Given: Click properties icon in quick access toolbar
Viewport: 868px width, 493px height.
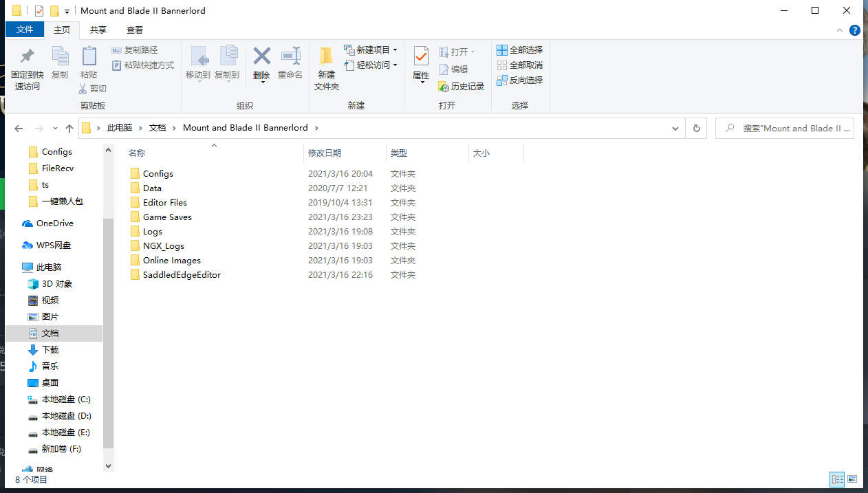Looking at the screenshot, I should tap(39, 11).
